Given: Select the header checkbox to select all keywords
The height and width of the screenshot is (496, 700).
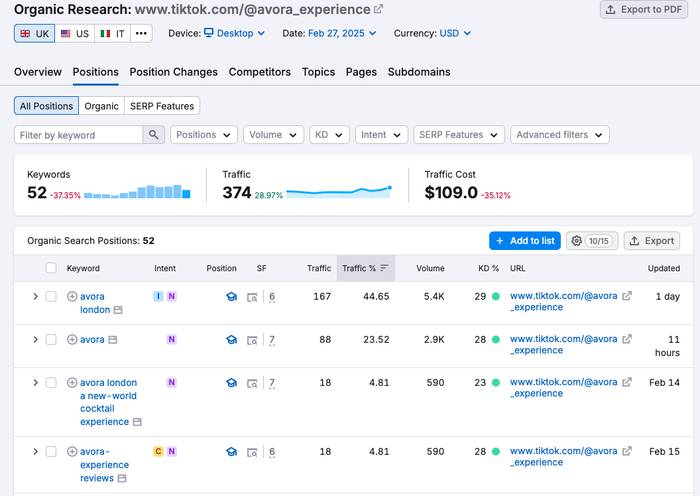Looking at the screenshot, I should pos(51,268).
